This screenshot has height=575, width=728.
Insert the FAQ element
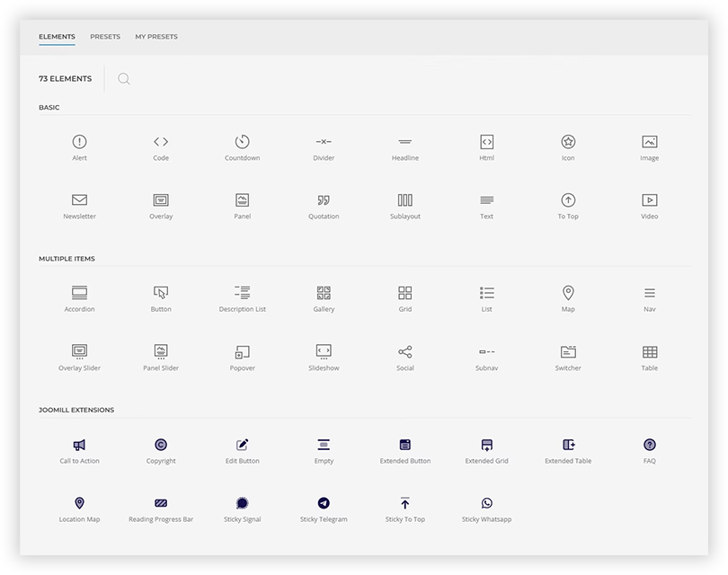coord(650,451)
